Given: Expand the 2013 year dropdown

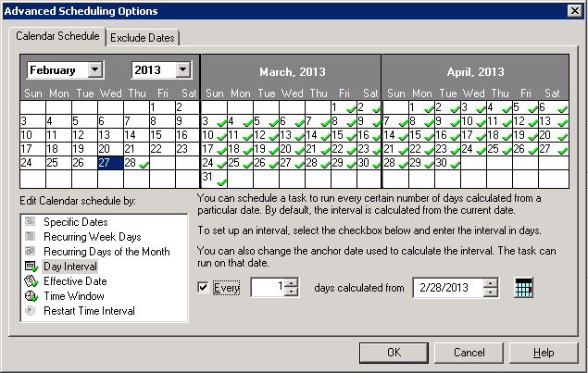Looking at the screenshot, I should pos(182,70).
